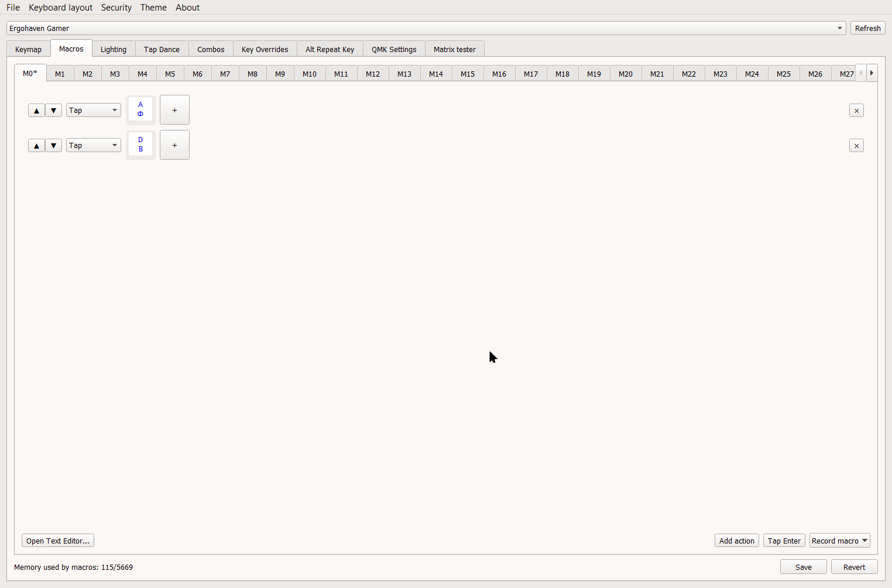
Task: Add key after the D key
Action: tap(174, 145)
